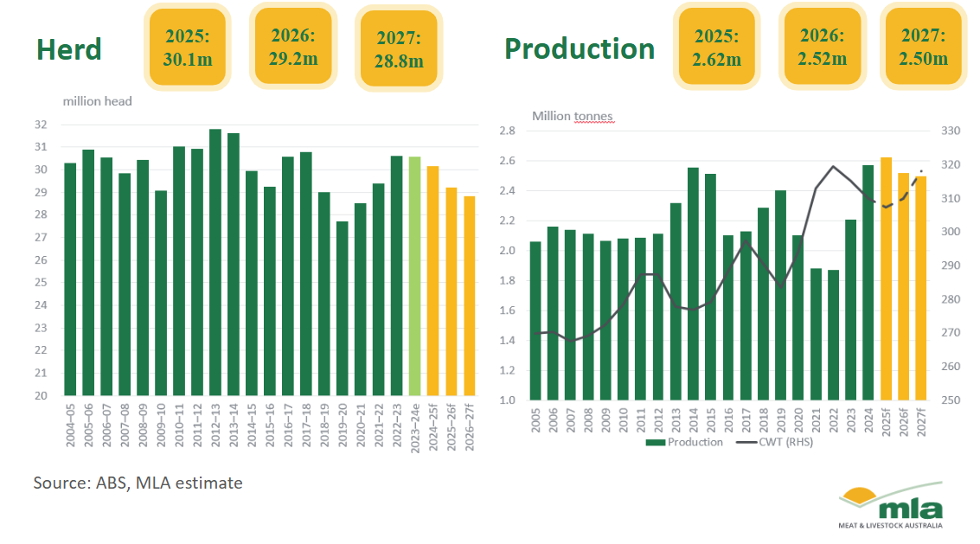Select the "2027: 28.8m" herd callout box

pyautogui.click(x=399, y=48)
